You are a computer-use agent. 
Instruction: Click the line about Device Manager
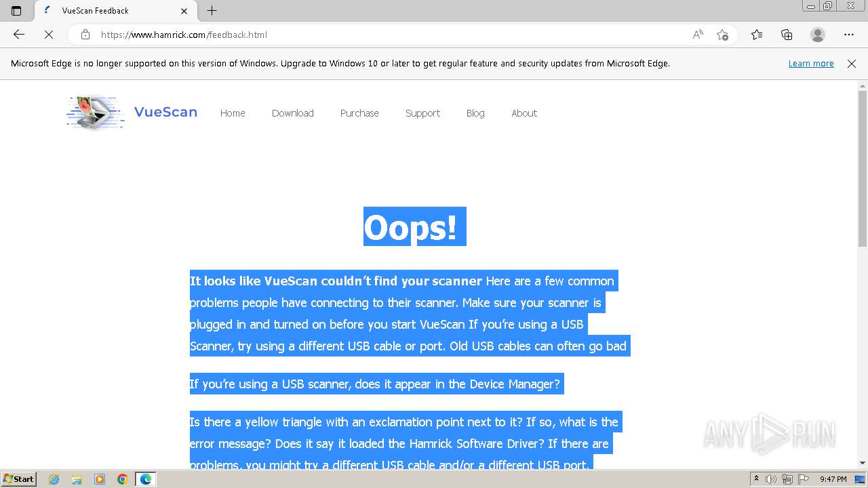click(x=375, y=384)
